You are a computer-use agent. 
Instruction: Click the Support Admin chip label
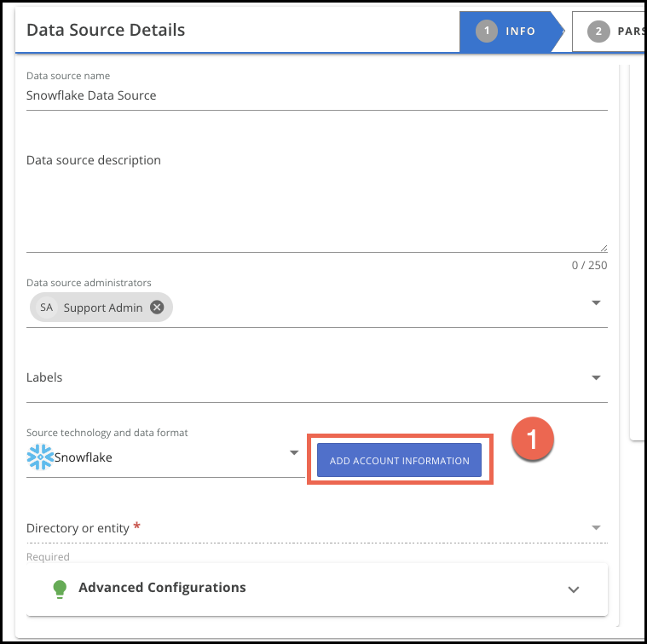pos(103,308)
